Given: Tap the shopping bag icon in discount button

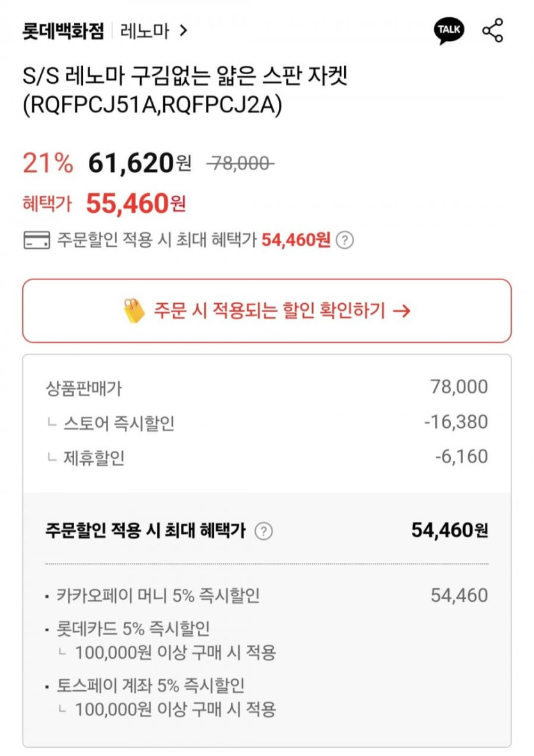Looking at the screenshot, I should tap(134, 311).
